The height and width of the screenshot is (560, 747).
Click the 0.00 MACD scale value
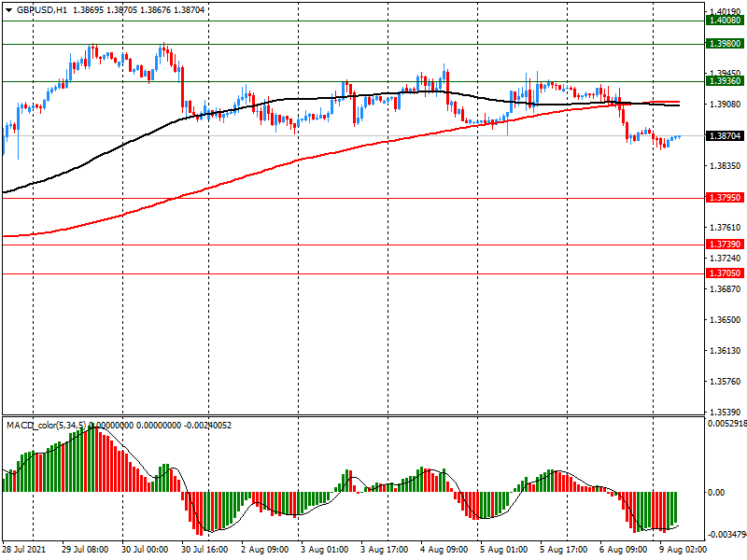tap(716, 493)
